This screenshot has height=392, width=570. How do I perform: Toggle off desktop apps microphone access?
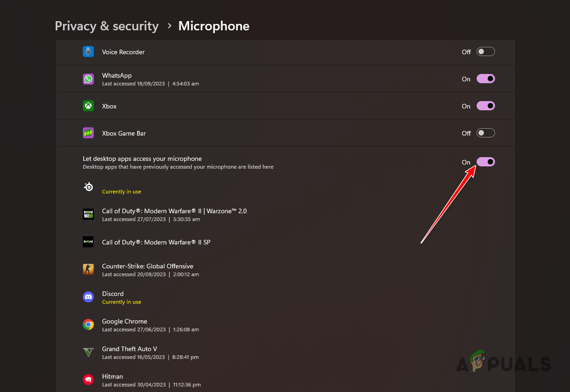(485, 161)
